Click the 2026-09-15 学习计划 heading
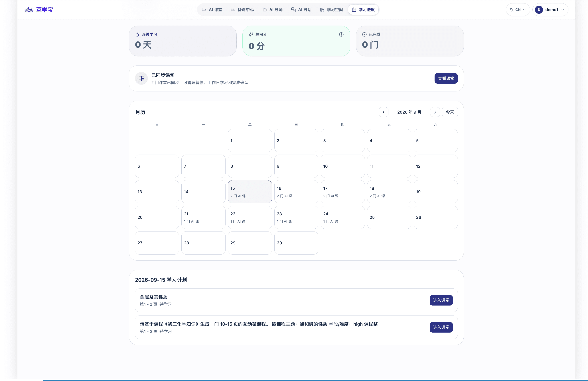The width and height of the screenshot is (588, 381). (x=161, y=280)
